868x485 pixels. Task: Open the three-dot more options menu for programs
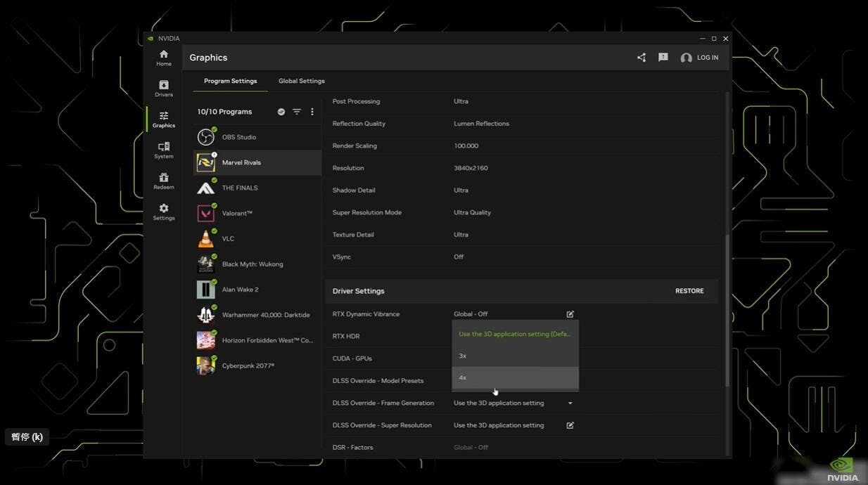coord(312,112)
